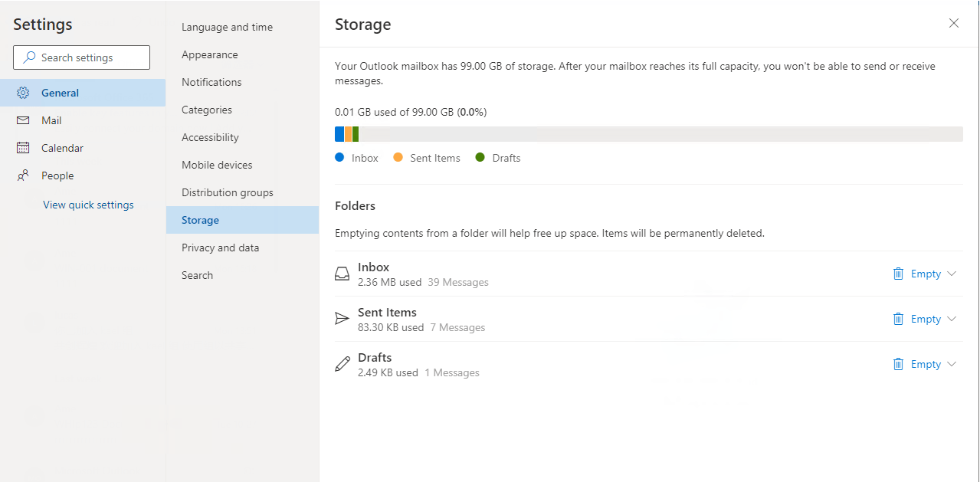Click the Inbox folder name
The image size is (980, 482).
coord(373,267)
